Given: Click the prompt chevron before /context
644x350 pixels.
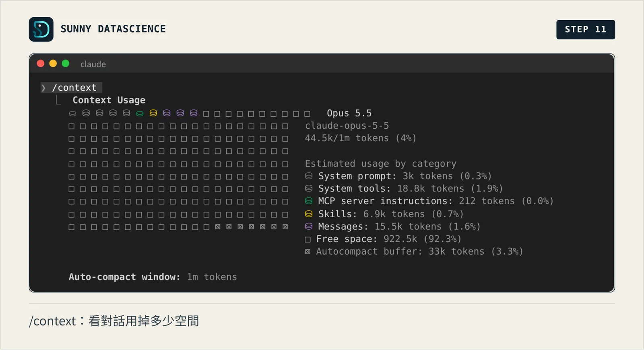Looking at the screenshot, I should pos(43,88).
